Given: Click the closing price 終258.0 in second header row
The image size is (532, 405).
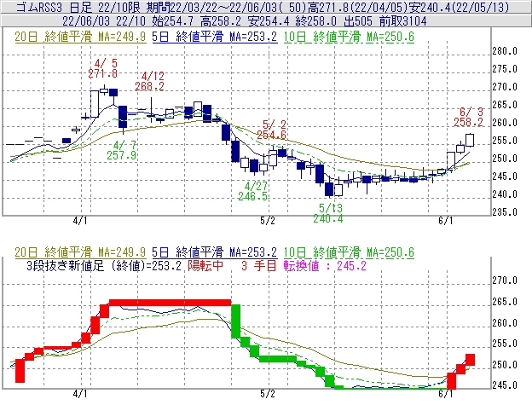Looking at the screenshot, I should 315,21.
